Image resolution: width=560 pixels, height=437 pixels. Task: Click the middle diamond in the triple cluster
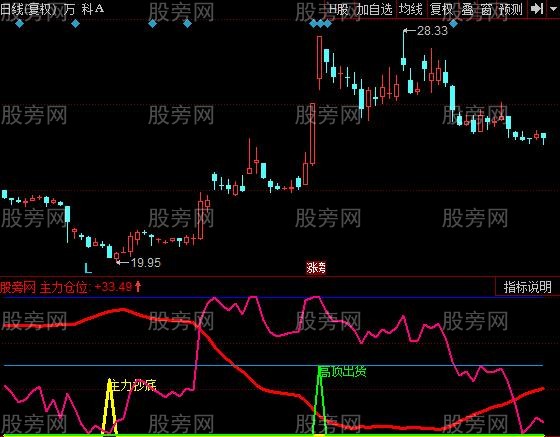[320, 24]
